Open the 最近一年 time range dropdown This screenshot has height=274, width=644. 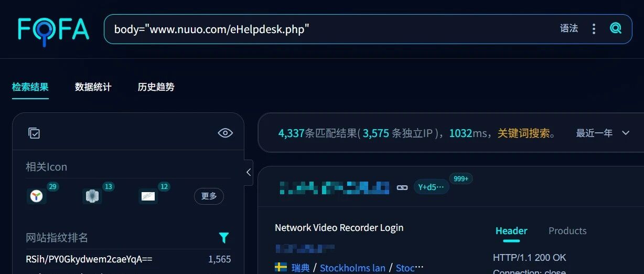click(x=603, y=133)
